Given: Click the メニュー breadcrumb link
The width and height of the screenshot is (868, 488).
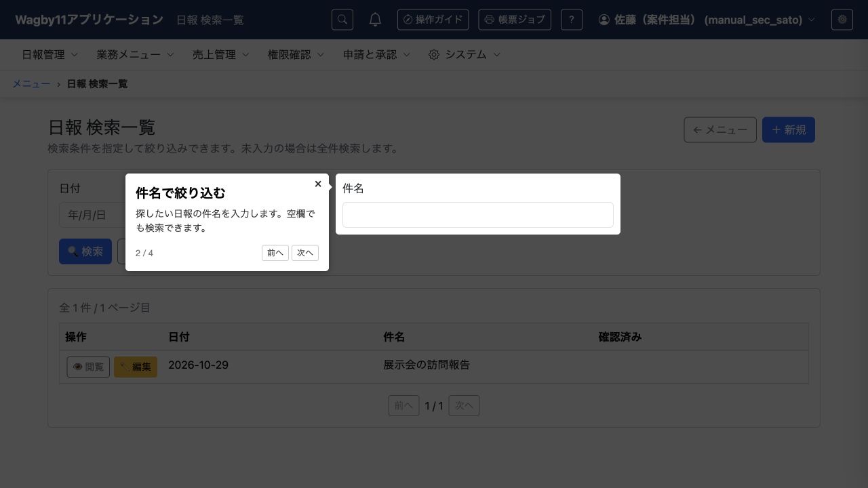Looking at the screenshot, I should tap(31, 84).
